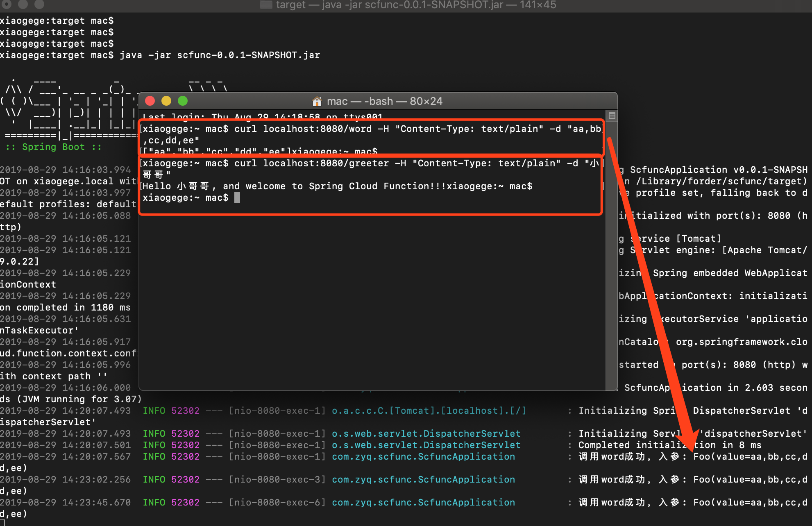Click the home folder icon in bash window title bar
Screen dimensions: 812x526
point(317,101)
